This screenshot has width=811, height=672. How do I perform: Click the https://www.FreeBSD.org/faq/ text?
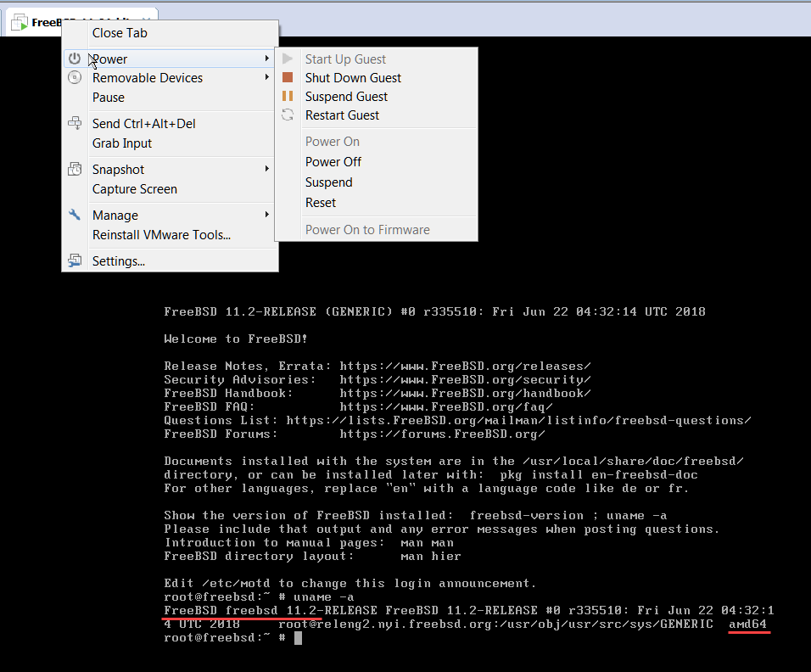click(446, 406)
